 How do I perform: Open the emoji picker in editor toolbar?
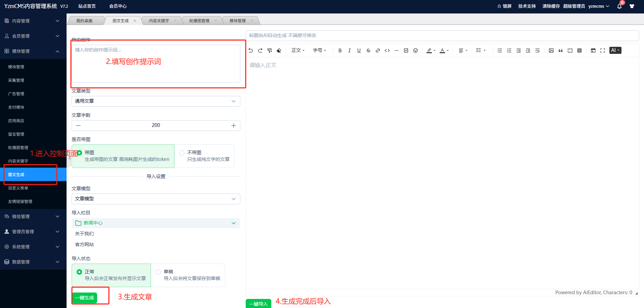click(415, 50)
